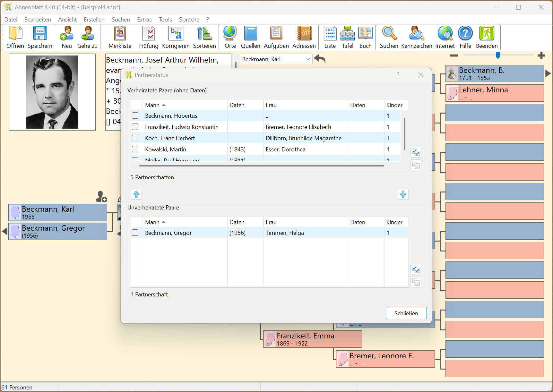Click the blue up arrow in Partnerstatus dialog
The width and height of the screenshot is (553, 392).
point(136,194)
